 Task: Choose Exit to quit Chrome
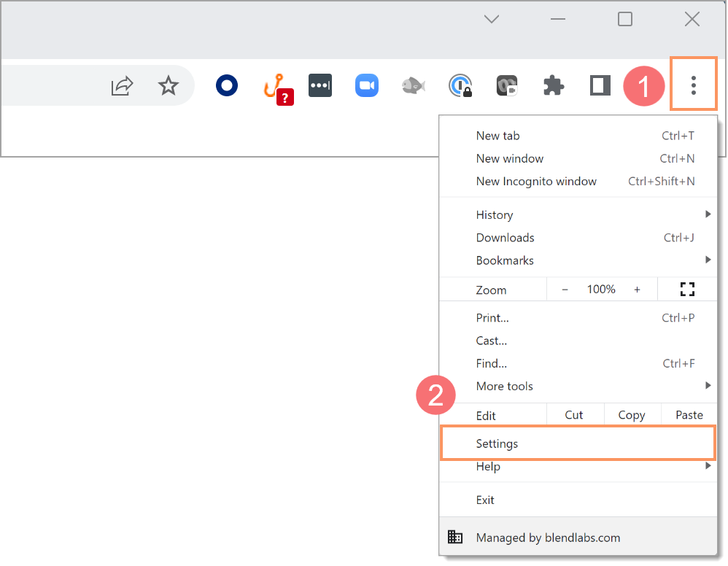[578, 500]
